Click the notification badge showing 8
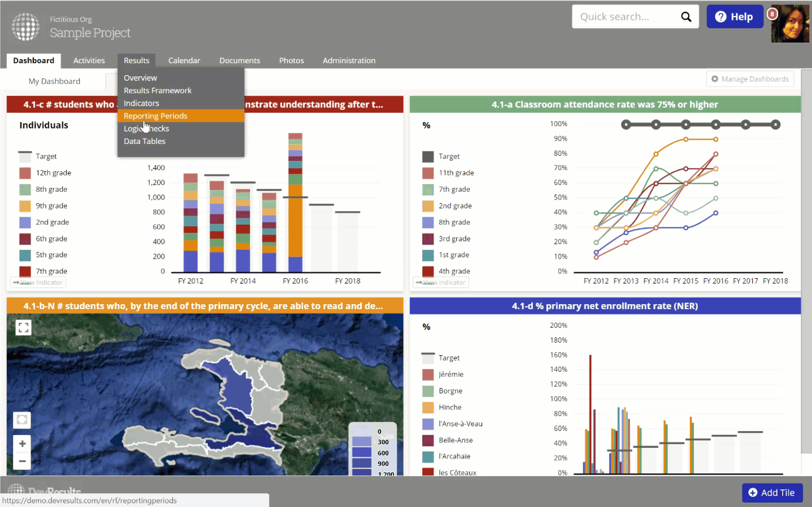The height and width of the screenshot is (507, 812). 772,14
